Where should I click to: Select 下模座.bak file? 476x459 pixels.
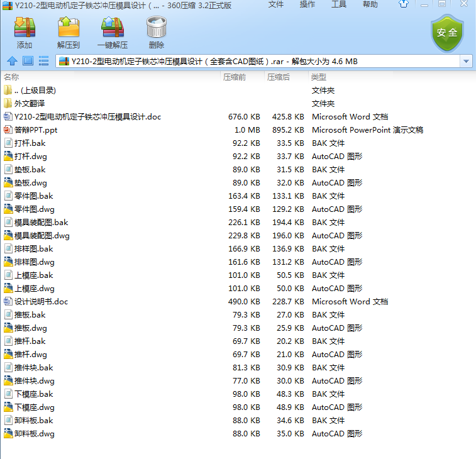(x=34, y=394)
